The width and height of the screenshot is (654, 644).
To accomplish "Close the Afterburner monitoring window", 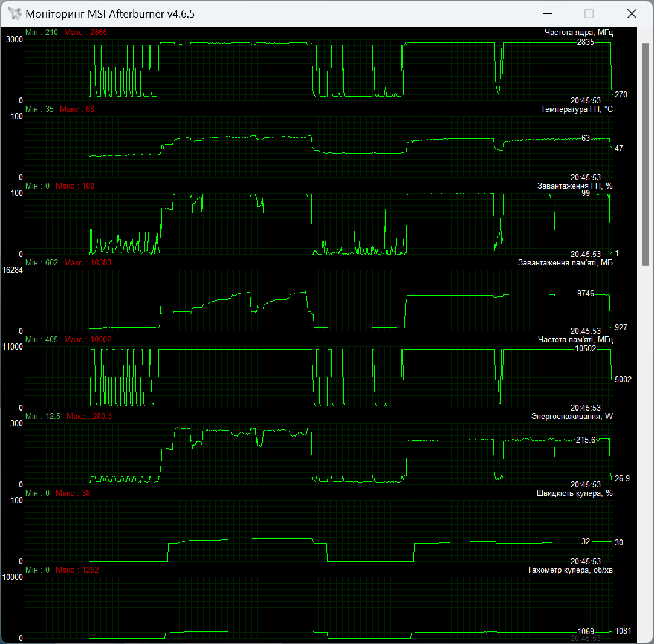I will 632,14.
